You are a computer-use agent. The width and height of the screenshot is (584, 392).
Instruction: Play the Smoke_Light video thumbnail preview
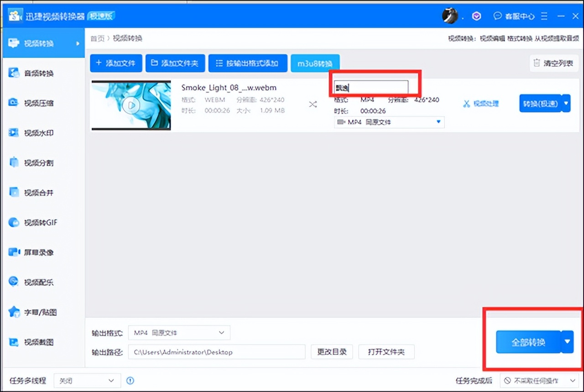(x=131, y=105)
